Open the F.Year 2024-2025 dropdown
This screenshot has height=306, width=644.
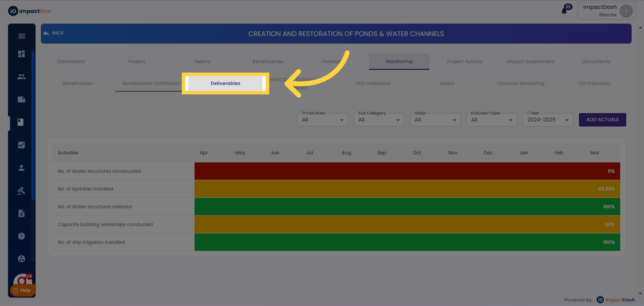pyautogui.click(x=548, y=120)
